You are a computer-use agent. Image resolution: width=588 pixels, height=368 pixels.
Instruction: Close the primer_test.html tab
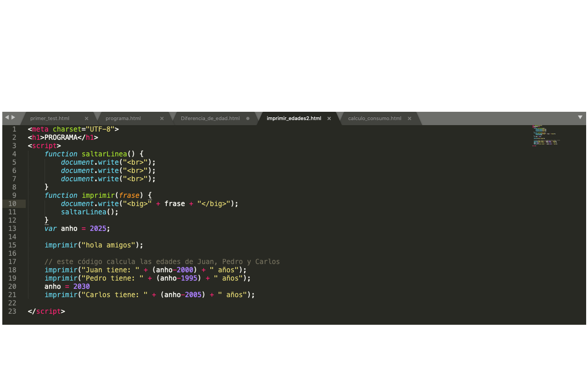tap(86, 119)
